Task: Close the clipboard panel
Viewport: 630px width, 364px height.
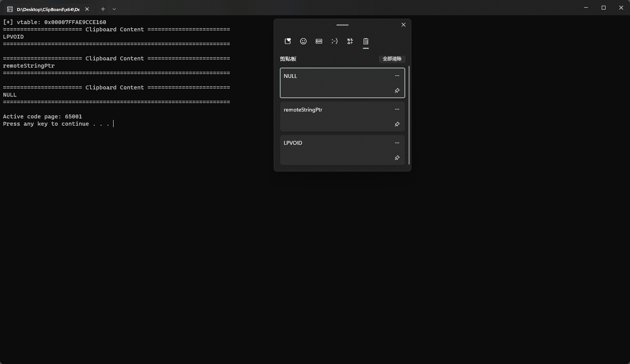Action: [x=403, y=25]
